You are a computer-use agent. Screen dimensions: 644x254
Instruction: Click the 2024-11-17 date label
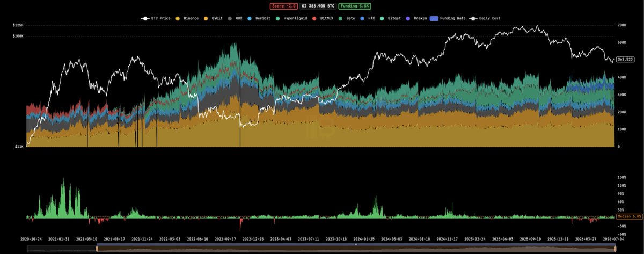[448, 238]
